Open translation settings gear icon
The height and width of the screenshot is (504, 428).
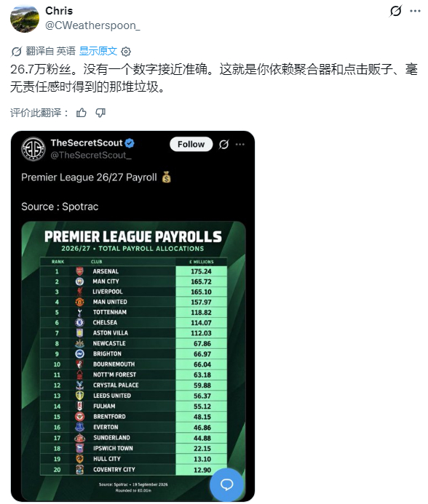coord(126,52)
